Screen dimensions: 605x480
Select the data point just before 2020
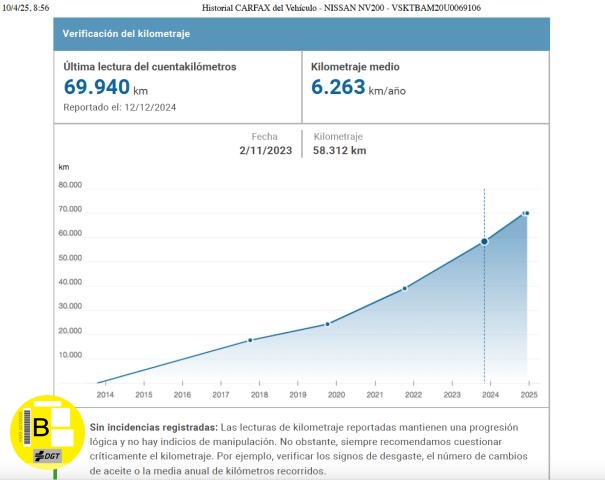pos(327,324)
